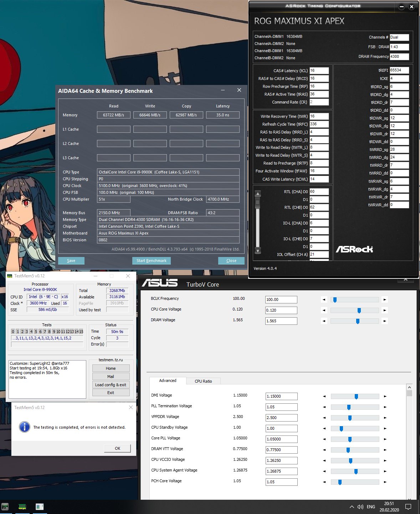Decrease CPU System Agent Voltage arrow
This screenshot has width=420, height=514.
click(x=324, y=472)
